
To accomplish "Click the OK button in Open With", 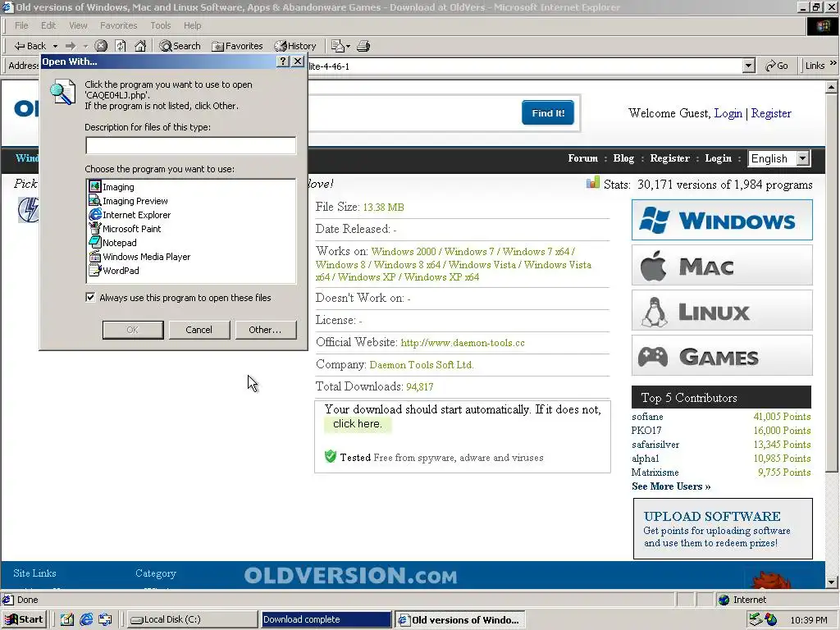I will [x=133, y=330].
